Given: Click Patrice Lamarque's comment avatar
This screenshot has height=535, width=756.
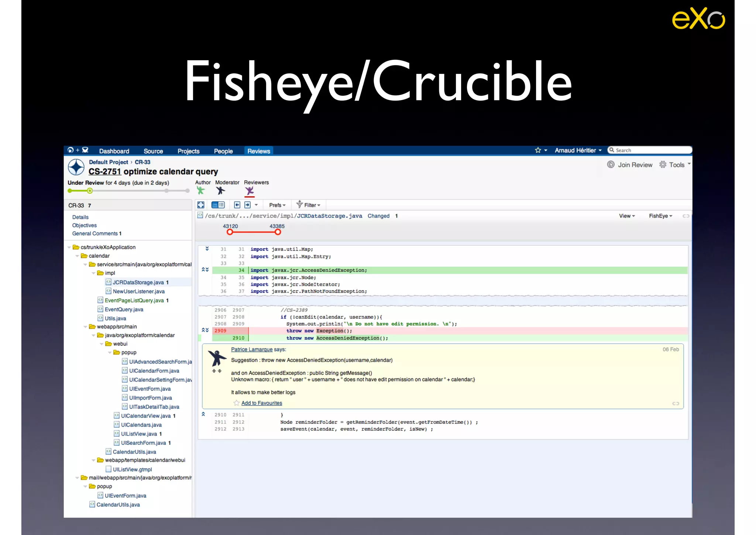Looking at the screenshot, I should (x=217, y=358).
